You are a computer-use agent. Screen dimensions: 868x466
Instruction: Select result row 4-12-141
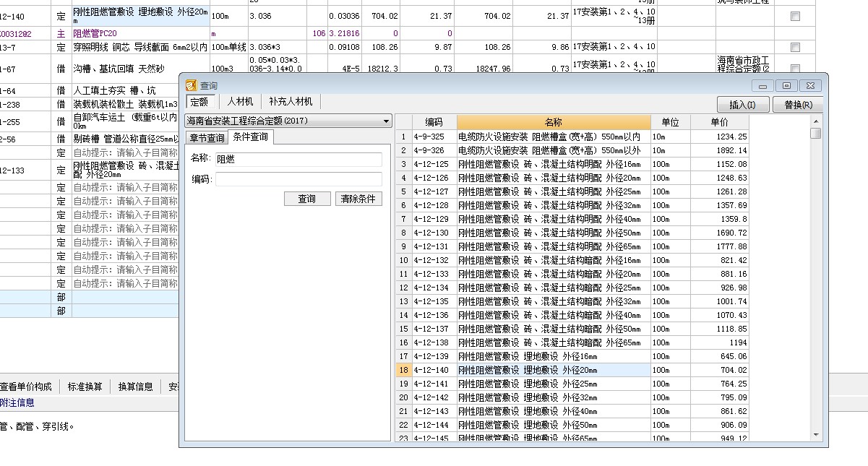[x=572, y=384]
